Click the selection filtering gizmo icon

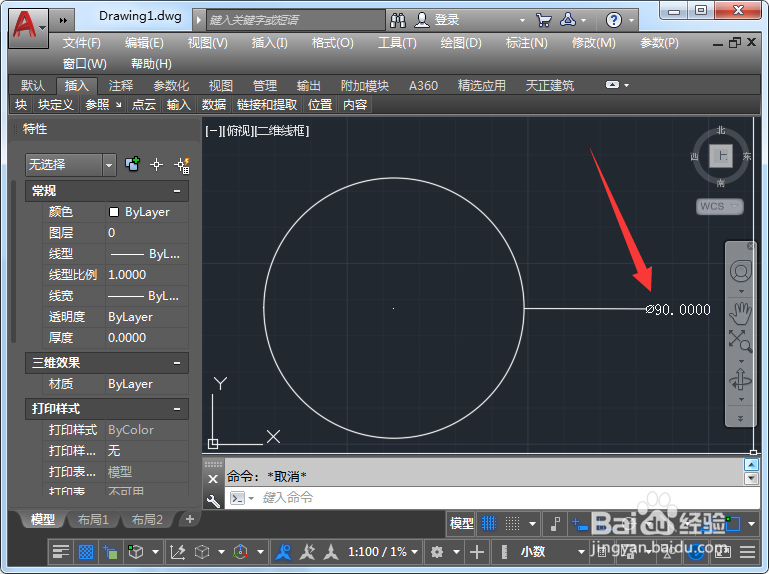click(x=240, y=552)
